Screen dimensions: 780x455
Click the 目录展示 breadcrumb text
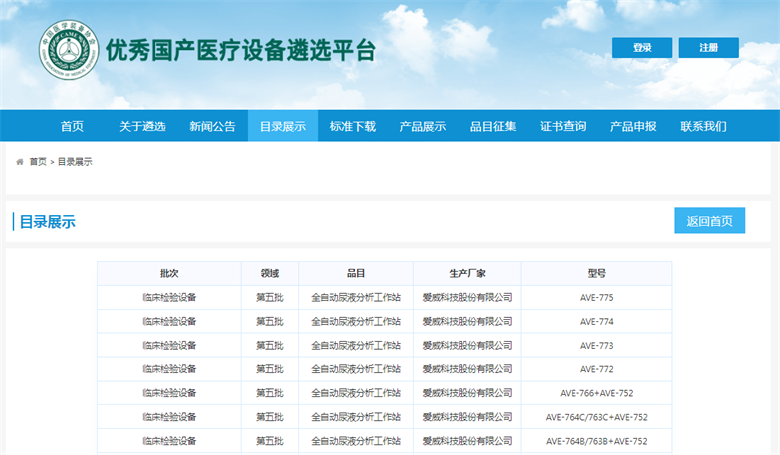(x=75, y=161)
